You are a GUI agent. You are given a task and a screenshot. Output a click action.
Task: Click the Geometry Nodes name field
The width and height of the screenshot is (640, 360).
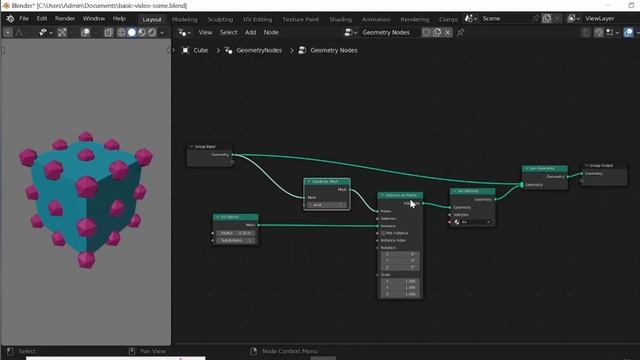[x=390, y=32]
